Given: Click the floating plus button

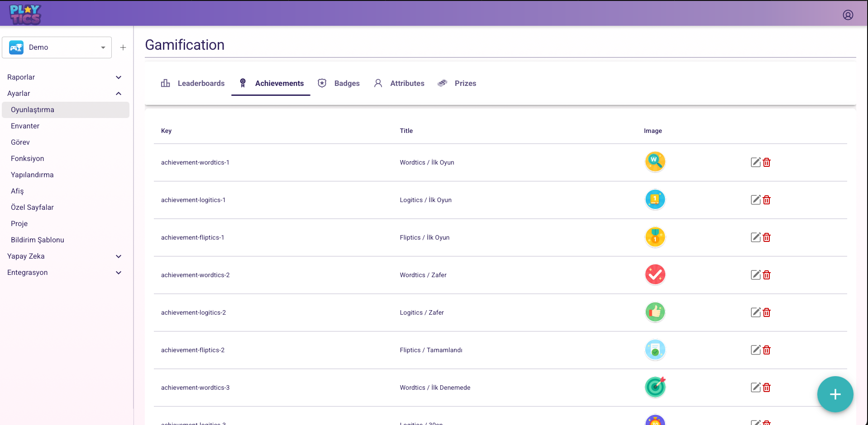Looking at the screenshot, I should [835, 394].
